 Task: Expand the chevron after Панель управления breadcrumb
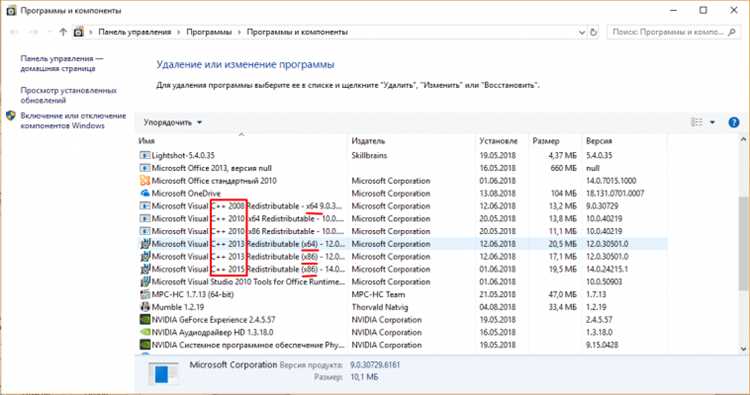178,32
